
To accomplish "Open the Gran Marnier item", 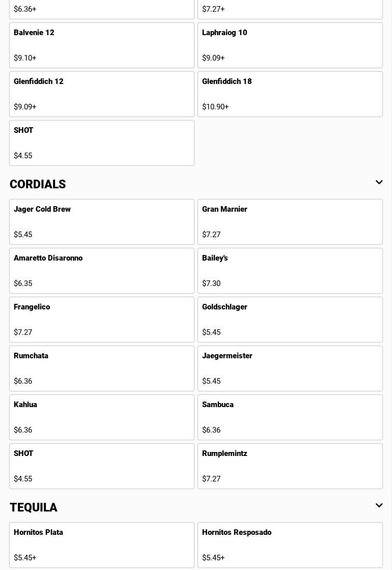I will 290,222.
